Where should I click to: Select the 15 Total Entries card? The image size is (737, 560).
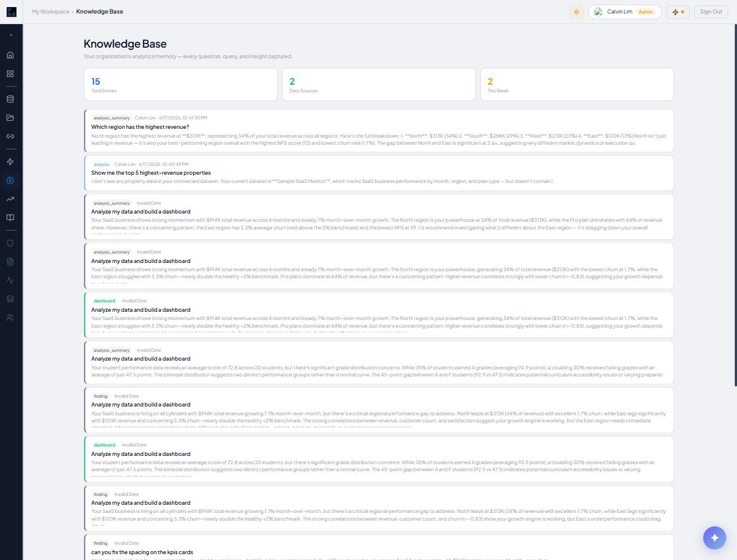(x=181, y=85)
